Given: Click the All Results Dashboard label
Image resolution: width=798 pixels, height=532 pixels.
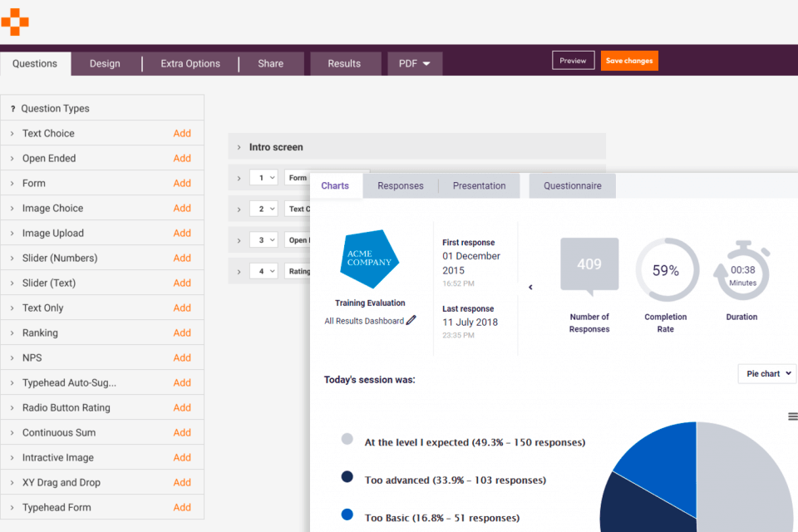Looking at the screenshot, I should pos(364,321).
